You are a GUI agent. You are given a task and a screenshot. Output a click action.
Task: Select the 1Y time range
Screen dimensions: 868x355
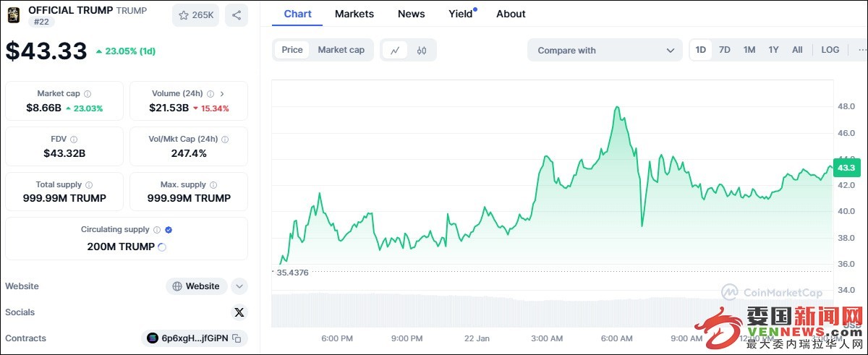[773, 50]
